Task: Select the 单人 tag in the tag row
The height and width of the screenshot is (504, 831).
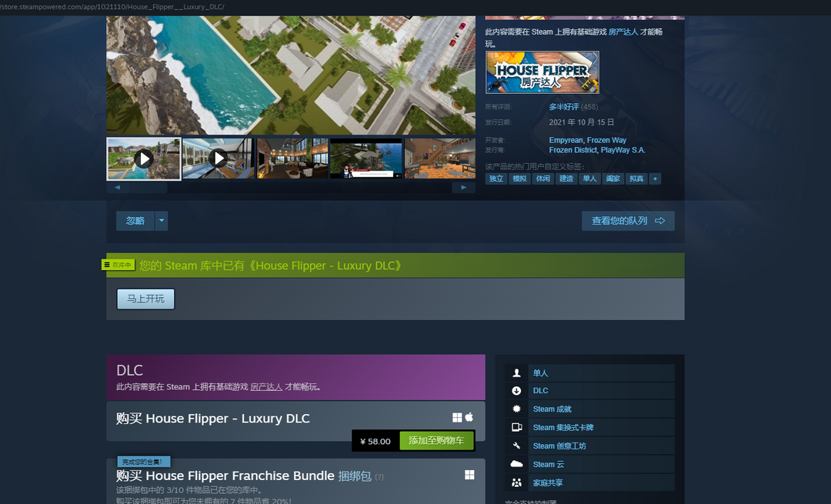Action: [589, 179]
